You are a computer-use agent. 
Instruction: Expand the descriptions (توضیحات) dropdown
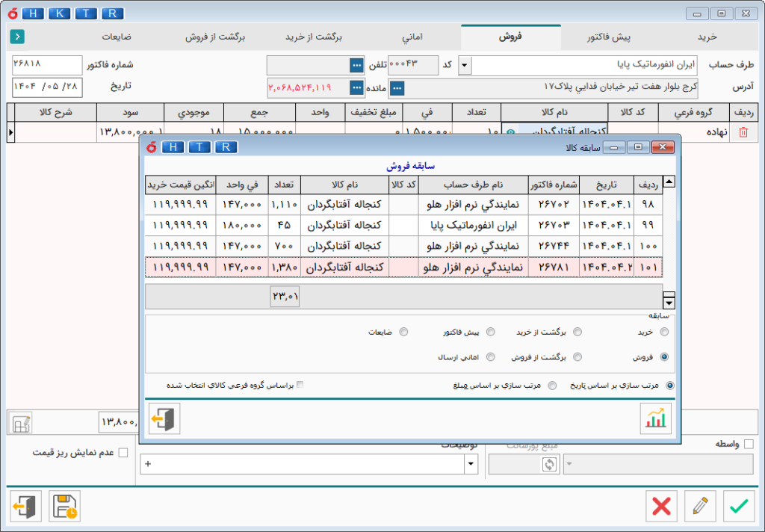(x=471, y=464)
